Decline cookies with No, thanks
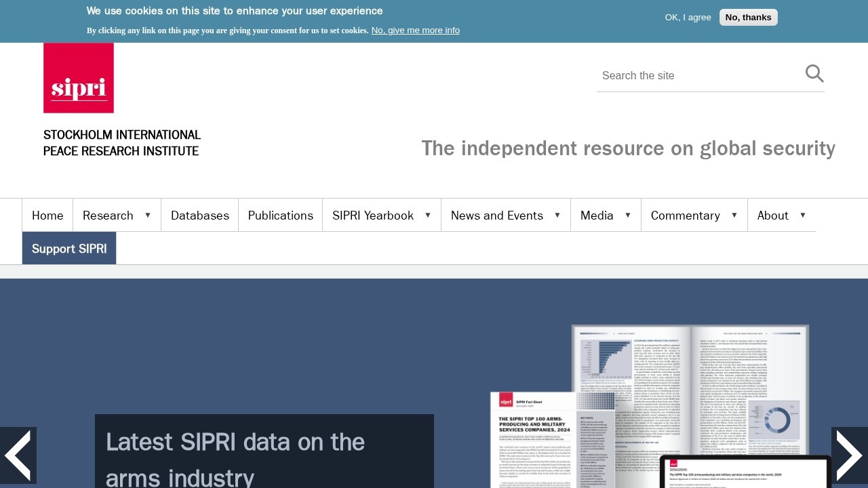The height and width of the screenshot is (488, 868). [748, 18]
